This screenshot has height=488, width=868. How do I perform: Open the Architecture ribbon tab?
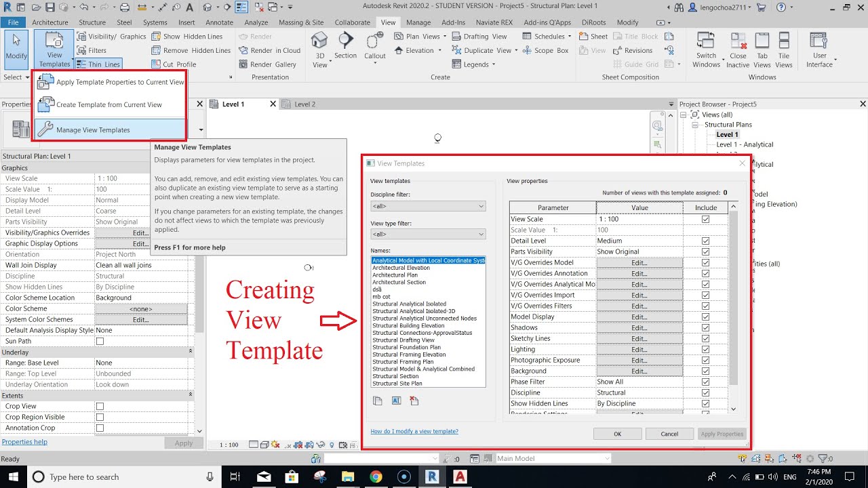(50, 22)
